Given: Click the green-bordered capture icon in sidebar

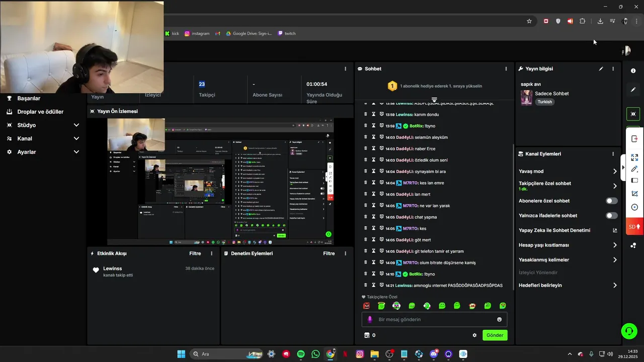Looking at the screenshot, I should pyautogui.click(x=633, y=114).
